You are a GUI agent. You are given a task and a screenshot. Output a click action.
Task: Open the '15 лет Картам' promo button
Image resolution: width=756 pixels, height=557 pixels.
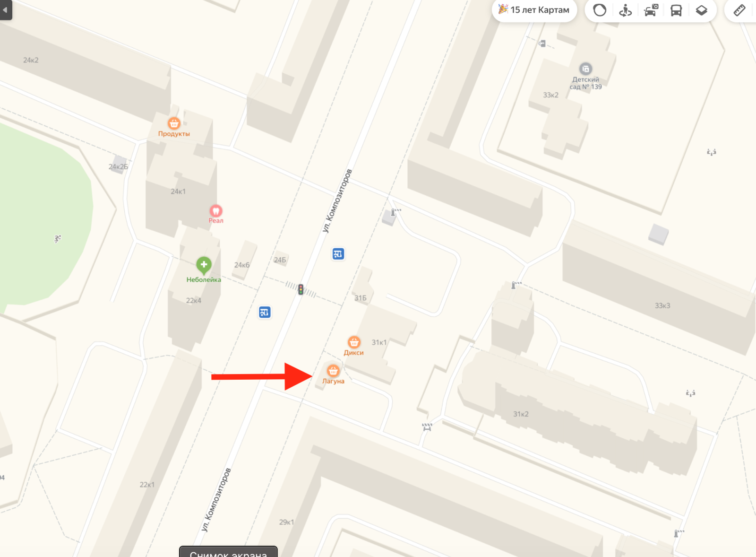click(x=534, y=10)
